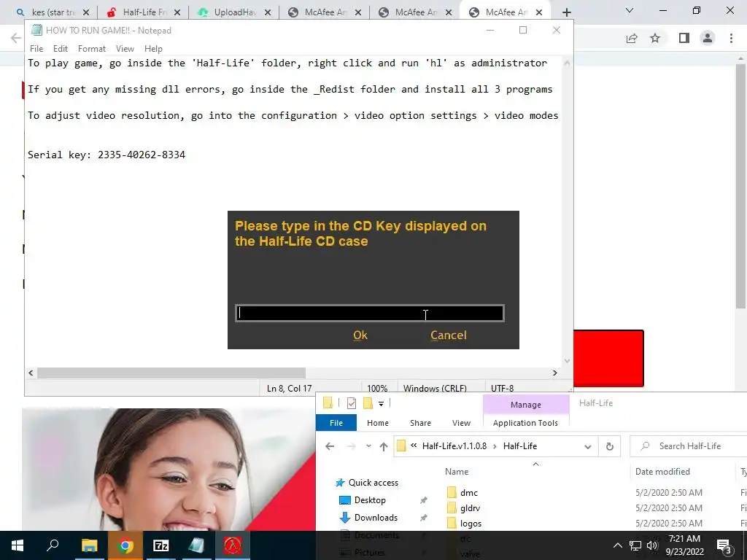Open Chrome from taskbar
The image size is (747, 560).
pyautogui.click(x=125, y=545)
